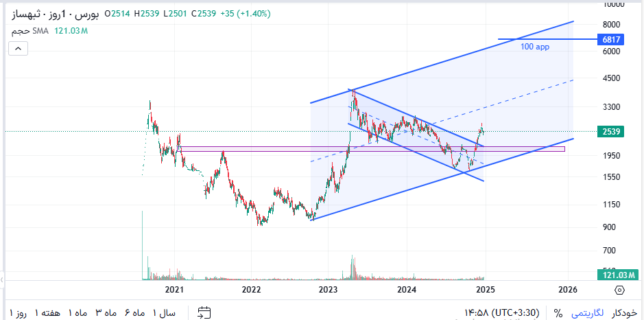This screenshot has width=644, height=320.
Task: Click the 6000 price axis label
Action: [x=611, y=52]
